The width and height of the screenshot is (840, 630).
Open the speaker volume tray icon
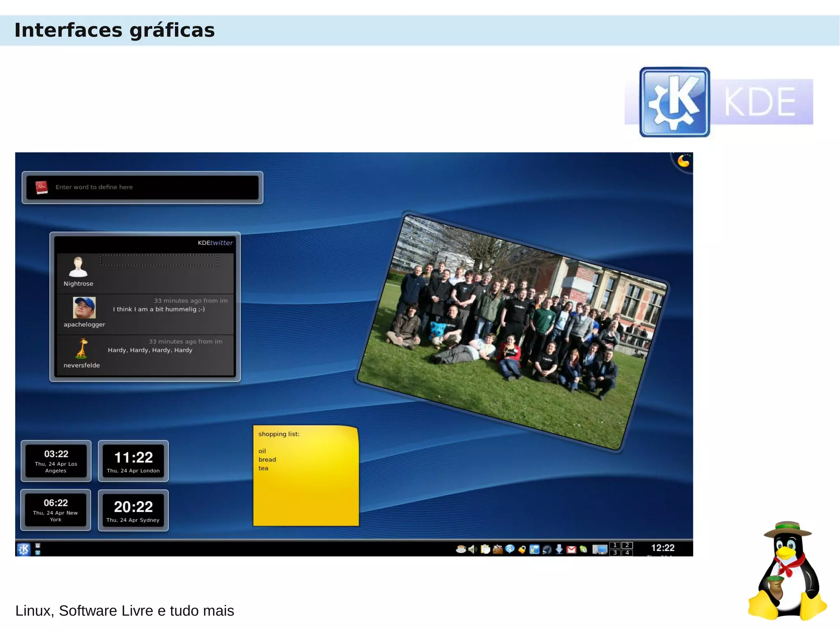pos(473,549)
